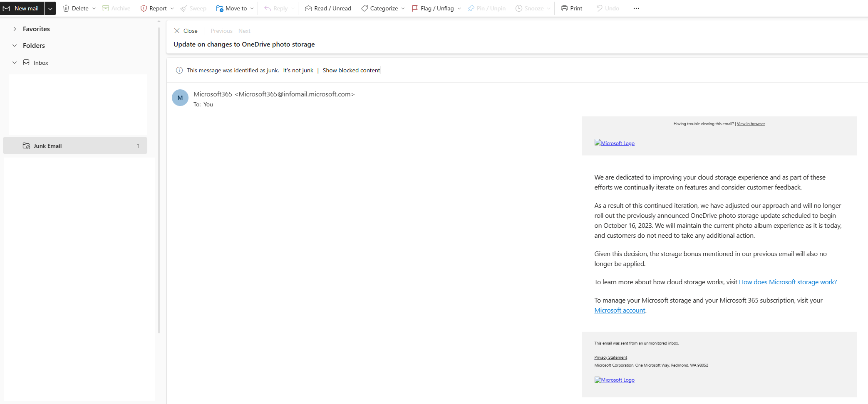Click the Archive box icon
Image resolution: width=868 pixels, height=404 pixels.
point(106,8)
